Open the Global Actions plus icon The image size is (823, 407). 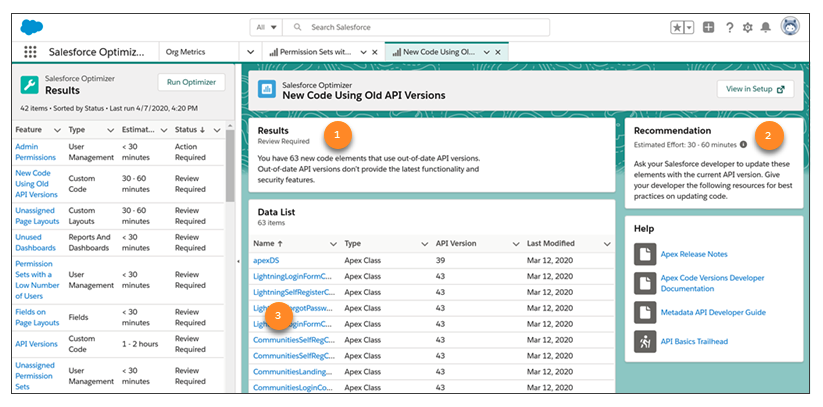pos(709,28)
